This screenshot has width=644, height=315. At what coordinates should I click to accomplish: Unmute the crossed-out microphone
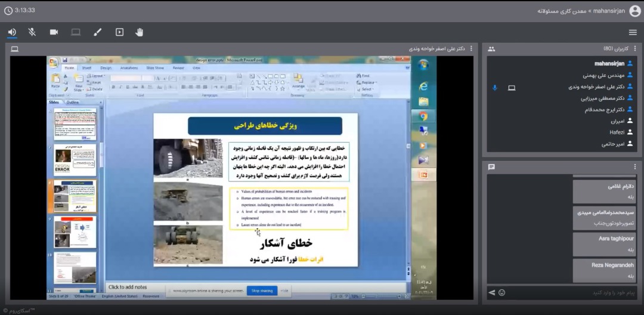point(32,32)
